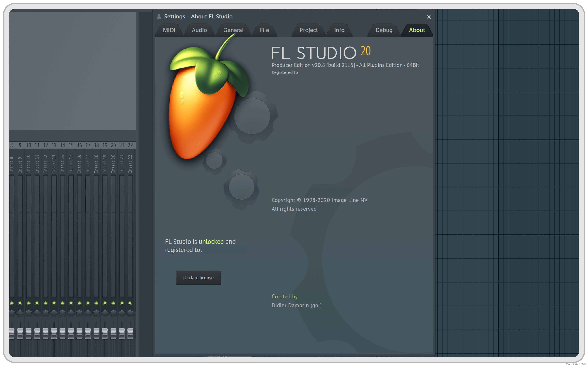Select the Insert 20 mixer track label
Image resolution: width=588 pixels, height=366 pixels.
point(113,164)
